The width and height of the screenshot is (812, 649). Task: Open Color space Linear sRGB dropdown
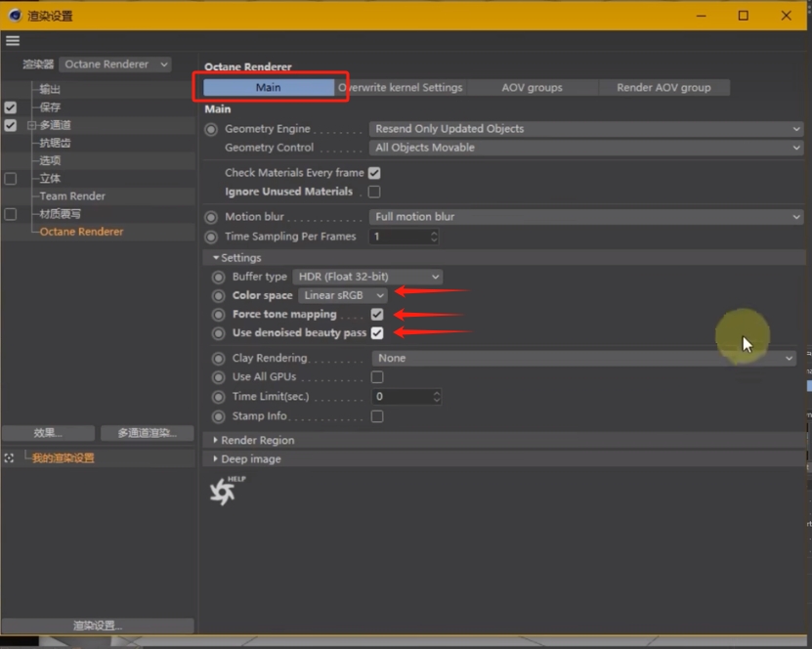[342, 296]
